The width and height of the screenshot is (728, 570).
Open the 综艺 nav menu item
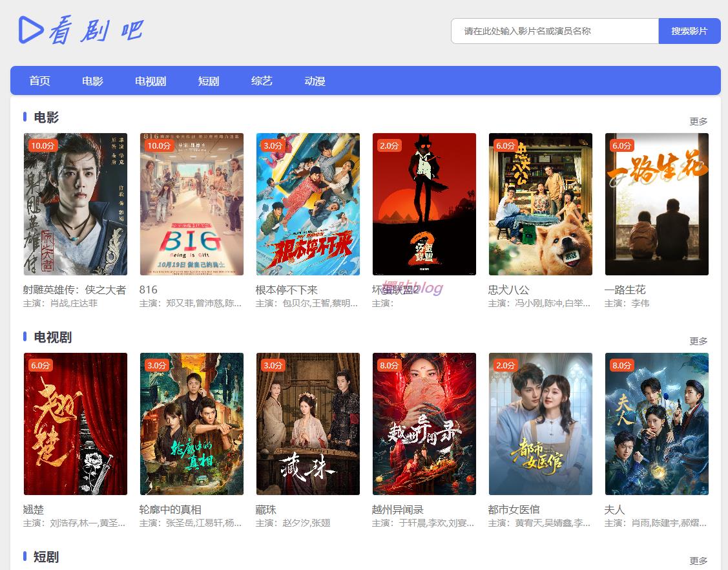[x=262, y=81]
